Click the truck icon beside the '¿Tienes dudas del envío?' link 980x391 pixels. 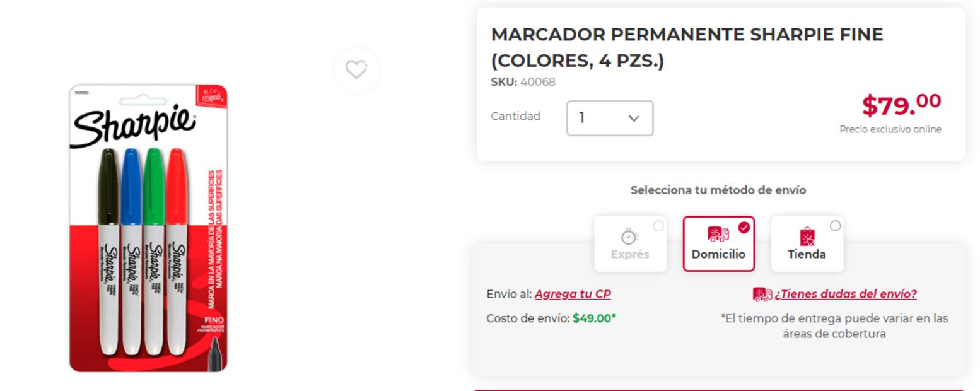pos(762,295)
